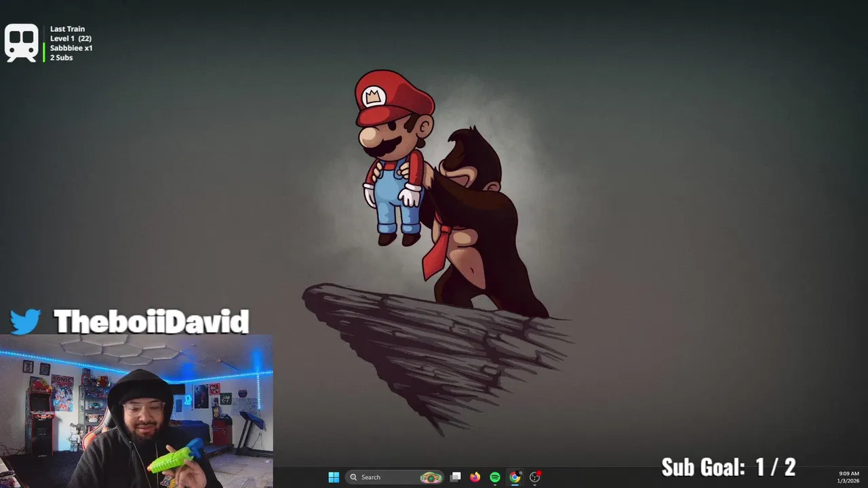This screenshot has width=868, height=488.
Task: Click the Sub Goal: 1 / 2 text
Action: click(x=728, y=467)
